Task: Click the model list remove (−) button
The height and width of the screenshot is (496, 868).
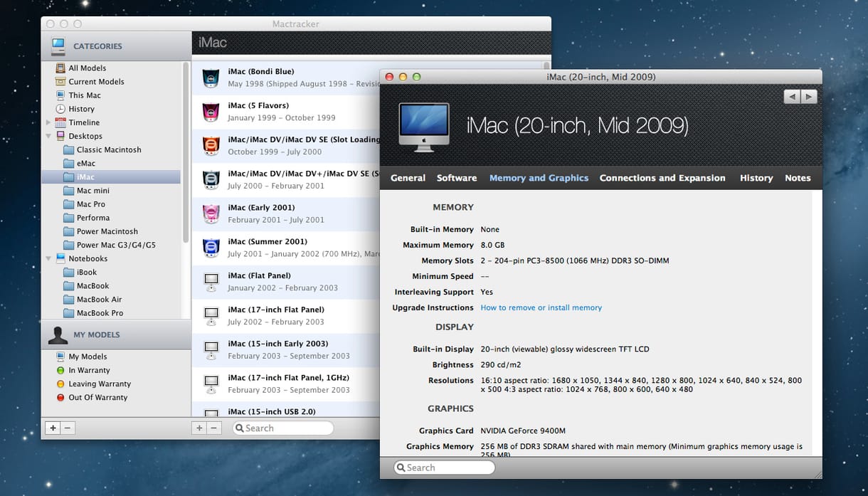Action: tap(214, 428)
